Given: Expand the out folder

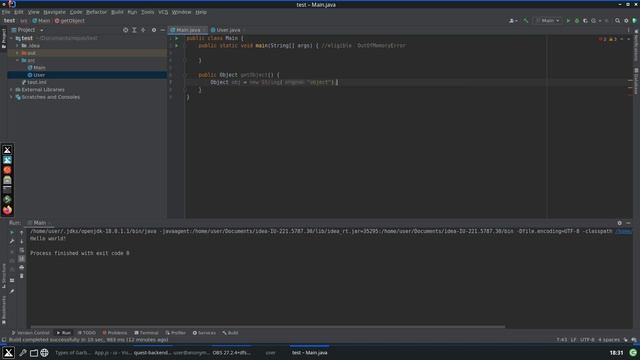Looking at the screenshot, I should (17, 53).
